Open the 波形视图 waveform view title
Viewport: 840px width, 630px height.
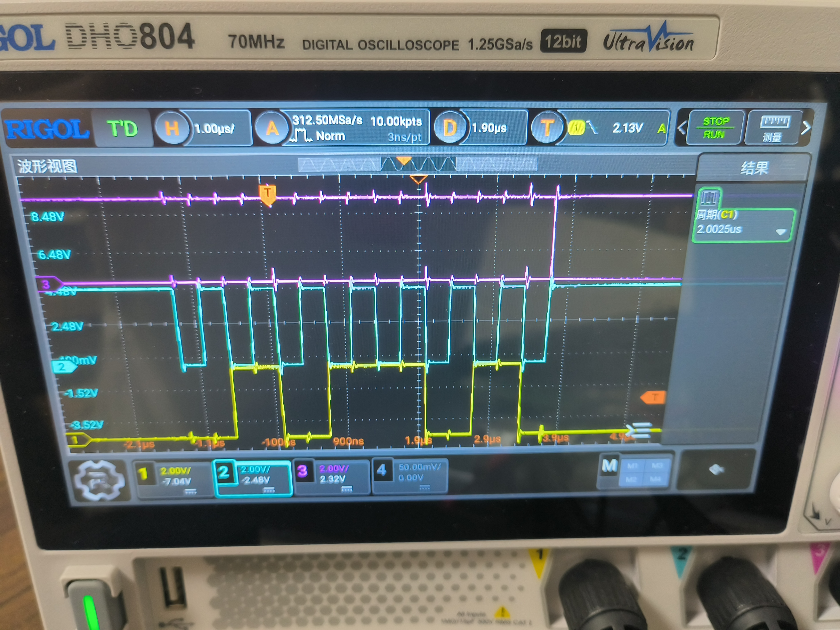pos(47,166)
